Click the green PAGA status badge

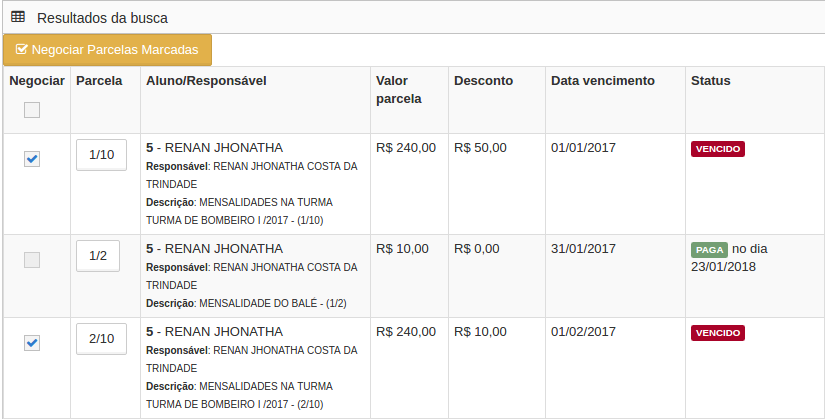click(709, 250)
